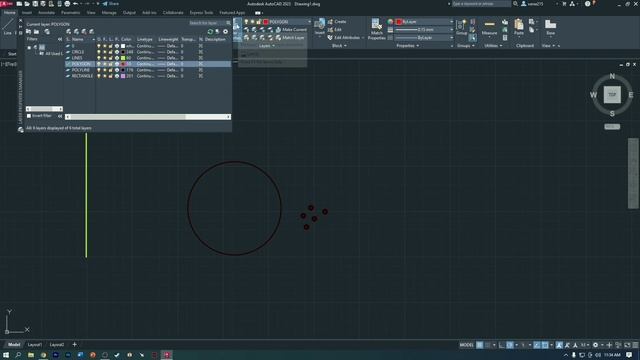The width and height of the screenshot is (640, 360).
Task: Toggle on/off lightbulb for LINES layer
Action: coord(98,58)
